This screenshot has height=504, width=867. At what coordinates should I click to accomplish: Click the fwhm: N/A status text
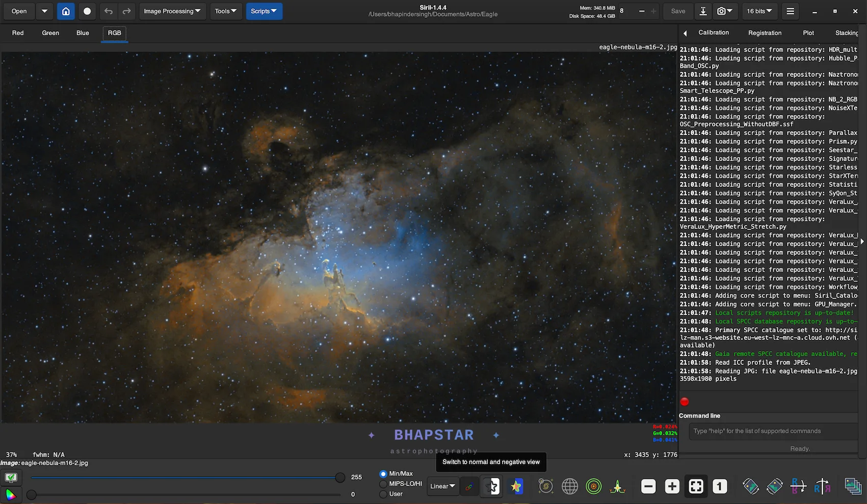48,455
